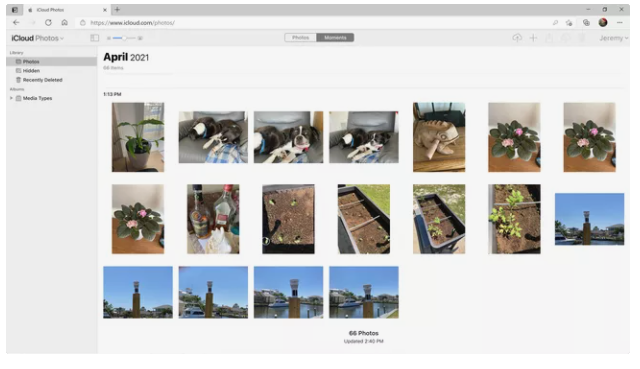Toggle the iCloud sidebar visibility icon

tap(95, 38)
